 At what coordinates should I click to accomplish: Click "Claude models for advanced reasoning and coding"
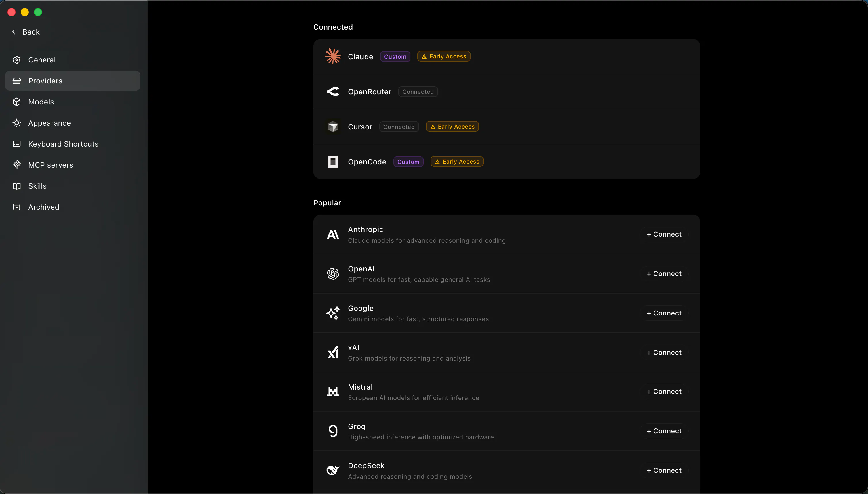(427, 241)
